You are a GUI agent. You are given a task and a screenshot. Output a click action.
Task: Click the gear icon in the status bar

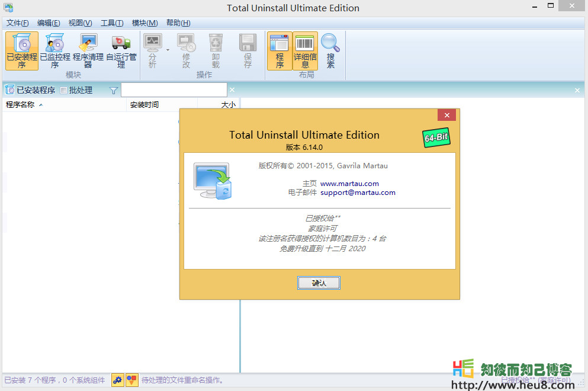117,380
